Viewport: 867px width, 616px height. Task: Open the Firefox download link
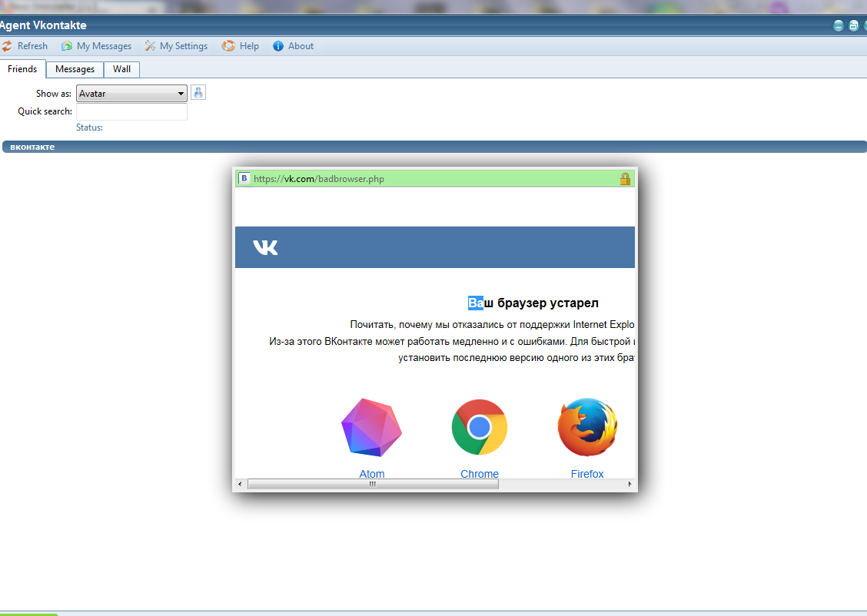click(587, 473)
